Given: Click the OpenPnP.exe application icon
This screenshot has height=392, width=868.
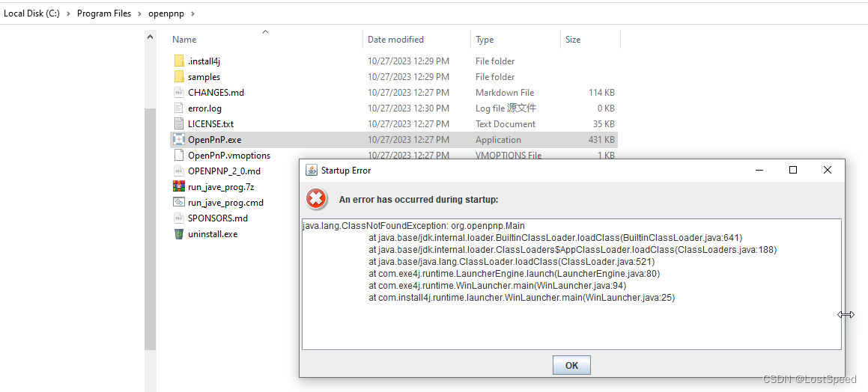Looking at the screenshot, I should point(179,140).
